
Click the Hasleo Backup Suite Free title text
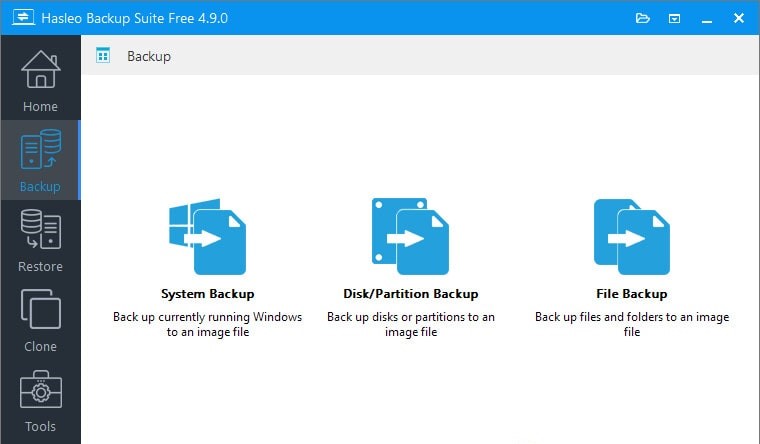coord(134,18)
